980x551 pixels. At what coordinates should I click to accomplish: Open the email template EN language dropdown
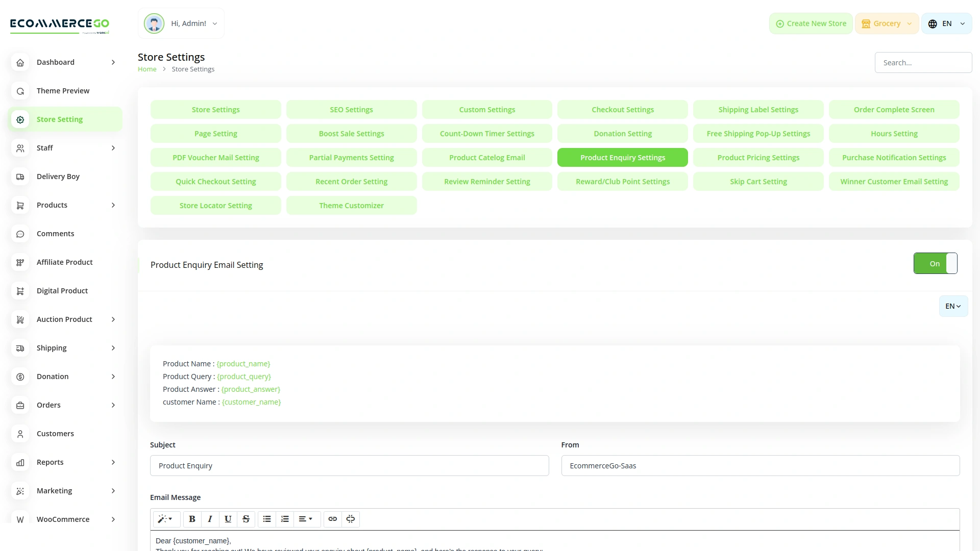point(953,306)
